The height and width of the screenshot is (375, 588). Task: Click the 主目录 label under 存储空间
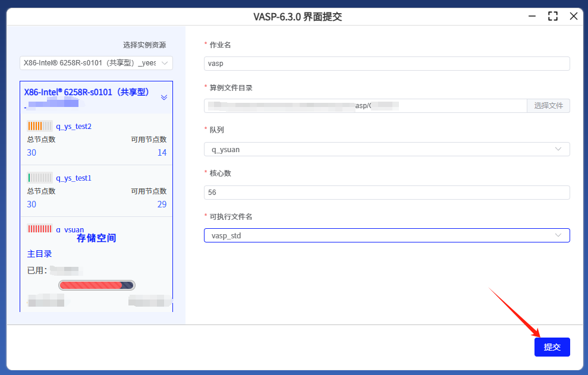tap(39, 254)
